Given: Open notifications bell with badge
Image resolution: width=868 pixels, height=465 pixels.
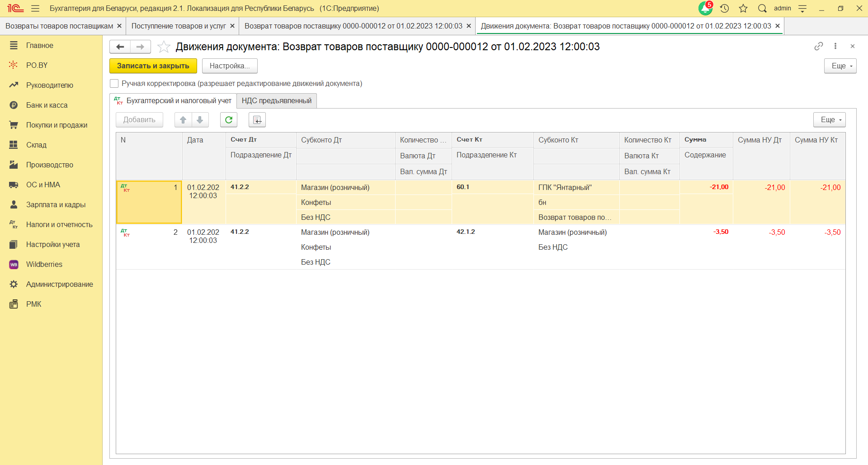Looking at the screenshot, I should coord(705,8).
